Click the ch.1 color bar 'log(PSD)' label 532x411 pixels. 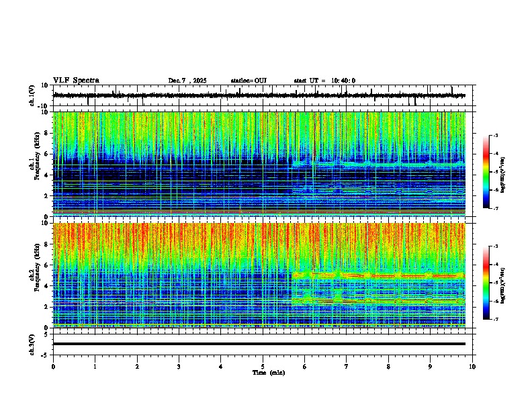coord(503,175)
